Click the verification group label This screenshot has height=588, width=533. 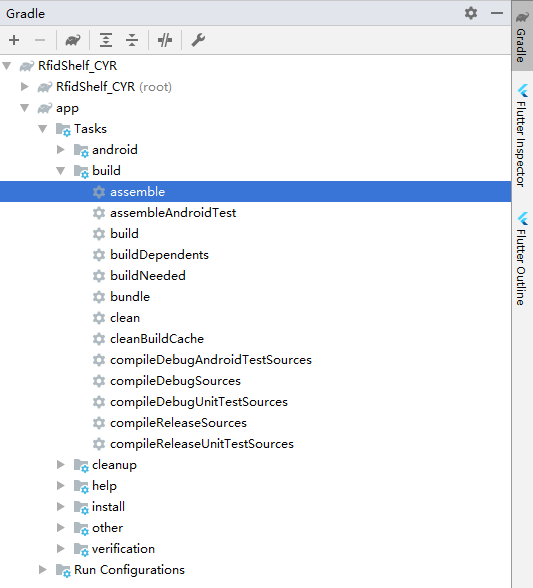tap(123, 549)
